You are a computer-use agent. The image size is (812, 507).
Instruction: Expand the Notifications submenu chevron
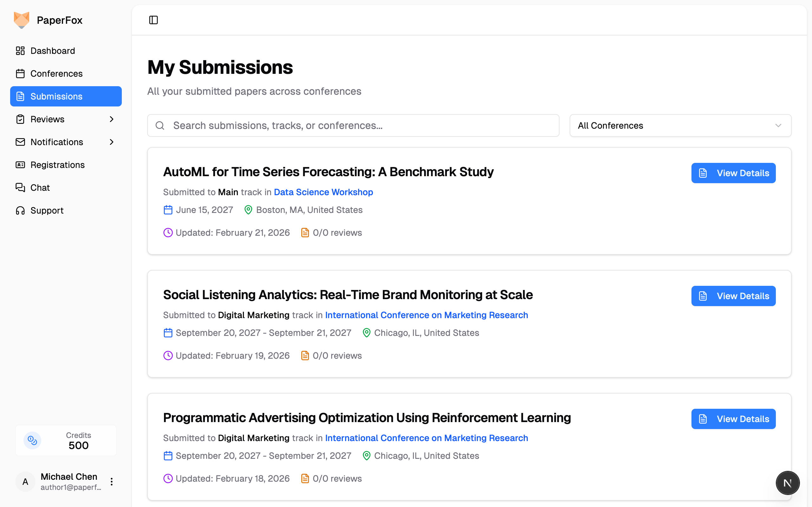pyautogui.click(x=112, y=142)
